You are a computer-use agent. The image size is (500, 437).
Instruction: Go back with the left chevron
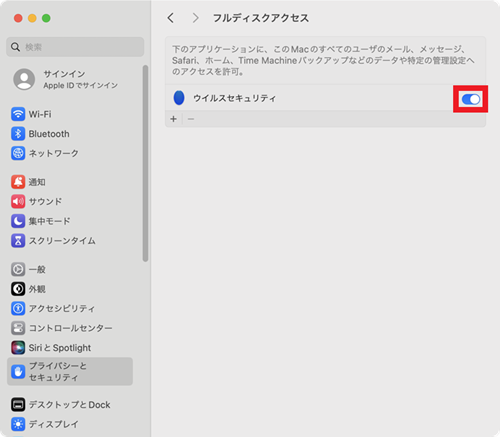(171, 18)
